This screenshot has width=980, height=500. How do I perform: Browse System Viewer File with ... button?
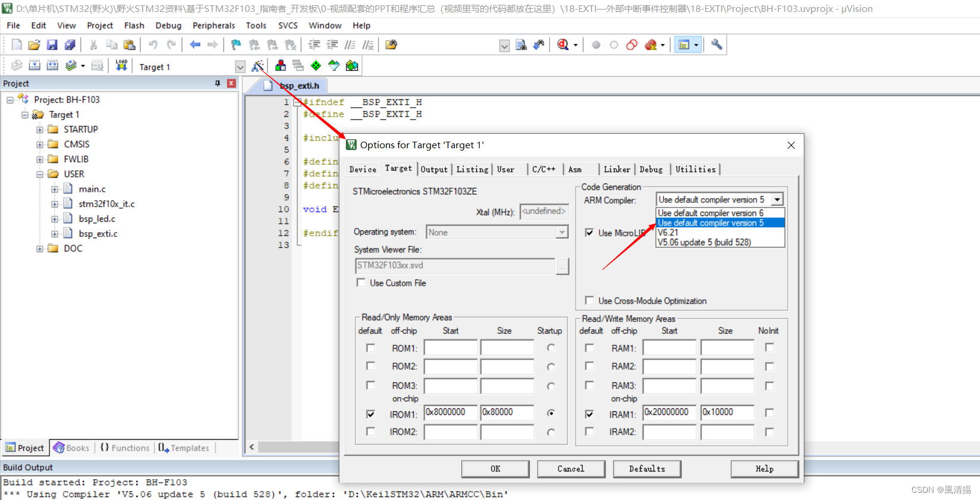[562, 266]
